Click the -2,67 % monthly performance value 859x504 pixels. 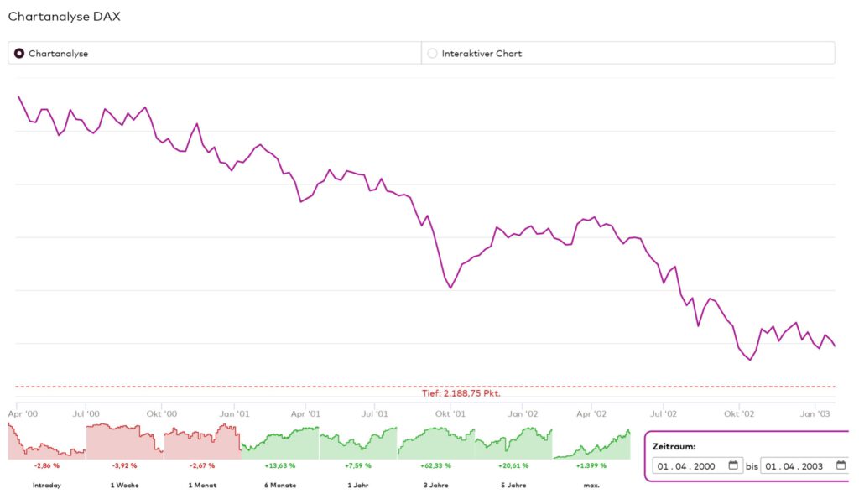[202, 465]
